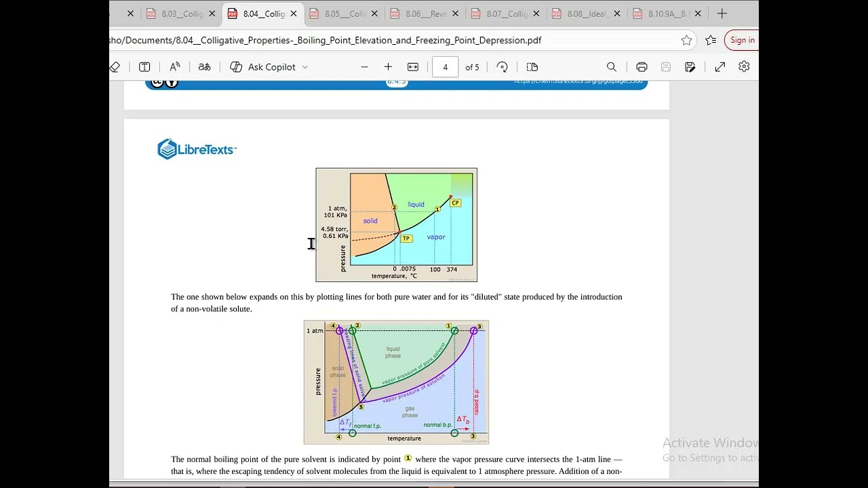Click the Fit to width icon
Screen dimensions: 868x488
[413, 66]
